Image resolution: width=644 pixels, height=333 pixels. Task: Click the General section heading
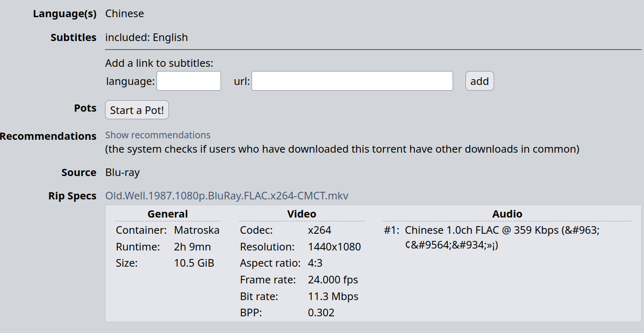(x=168, y=214)
